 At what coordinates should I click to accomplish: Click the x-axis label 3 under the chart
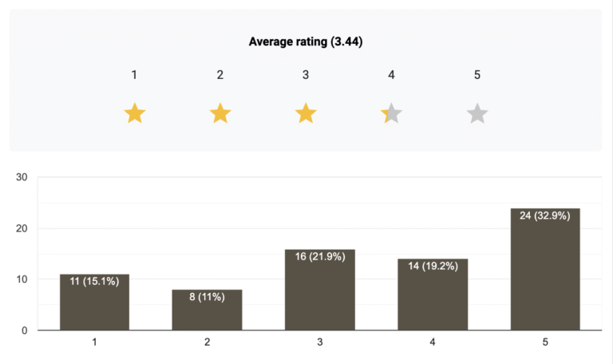[320, 342]
